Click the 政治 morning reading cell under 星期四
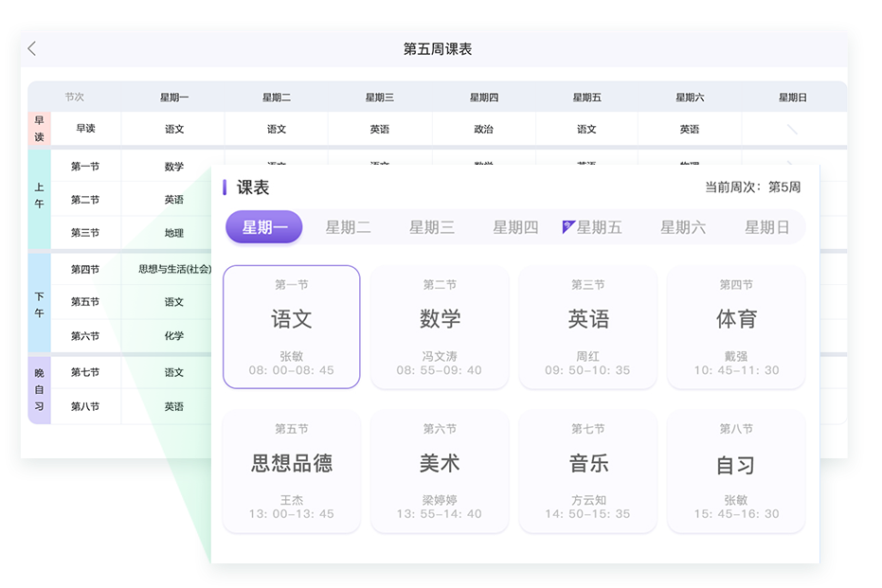 484,129
